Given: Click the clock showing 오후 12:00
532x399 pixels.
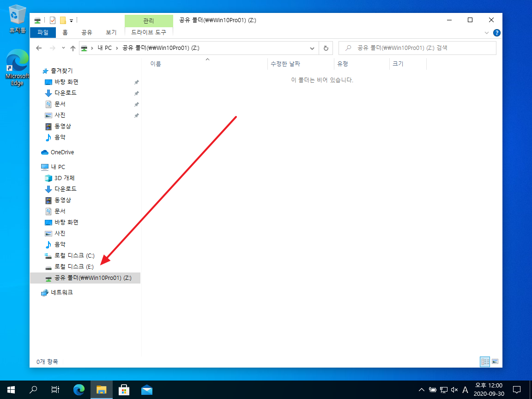Looking at the screenshot, I should [x=489, y=389].
